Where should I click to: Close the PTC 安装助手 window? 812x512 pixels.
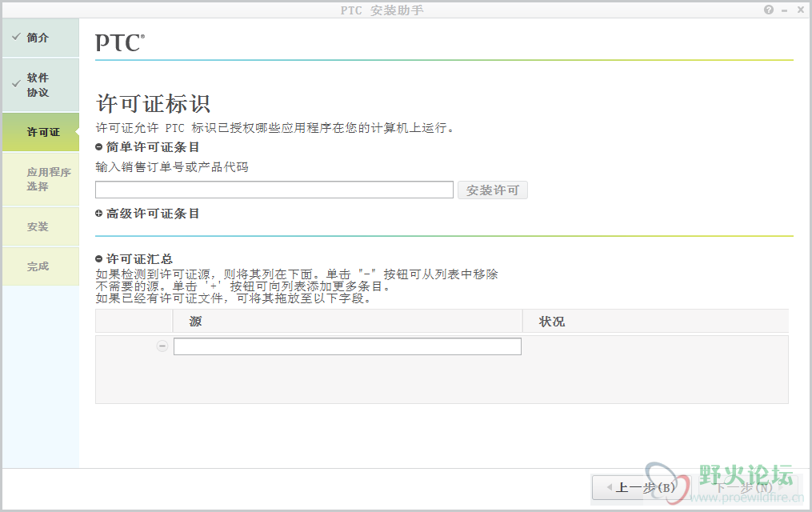tap(801, 10)
